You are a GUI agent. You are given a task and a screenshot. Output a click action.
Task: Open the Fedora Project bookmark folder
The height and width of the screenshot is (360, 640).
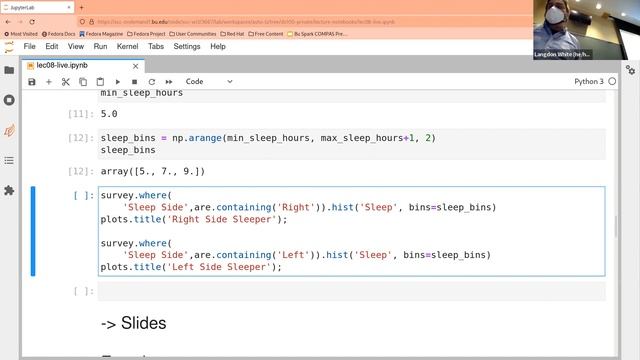click(146, 34)
